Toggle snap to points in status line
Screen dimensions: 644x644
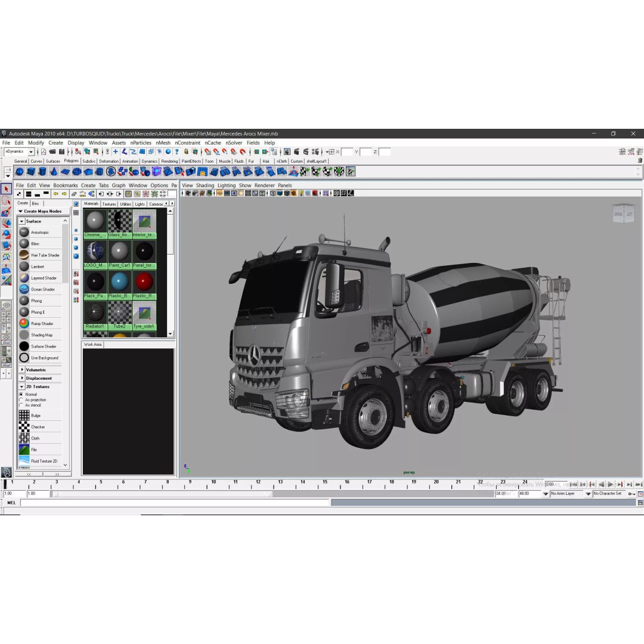225,151
